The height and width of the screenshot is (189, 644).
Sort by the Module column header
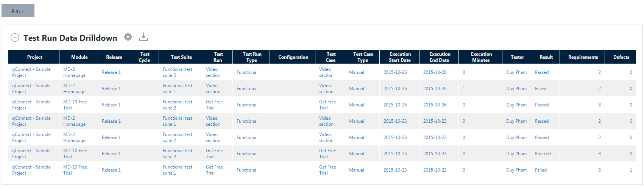79,57
